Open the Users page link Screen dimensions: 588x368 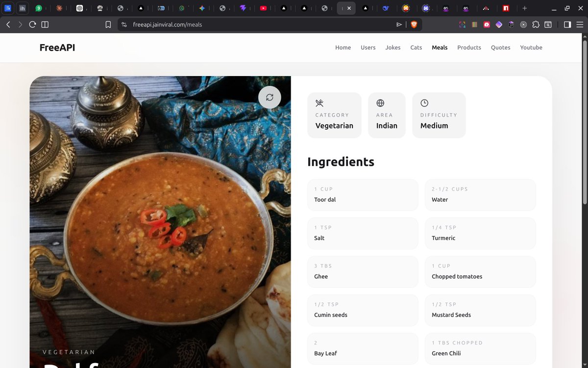(368, 48)
